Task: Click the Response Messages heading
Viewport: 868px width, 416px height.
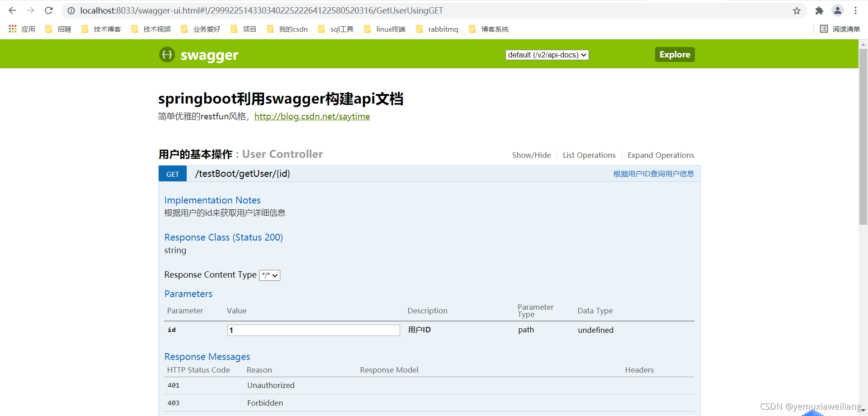Action: [207, 357]
